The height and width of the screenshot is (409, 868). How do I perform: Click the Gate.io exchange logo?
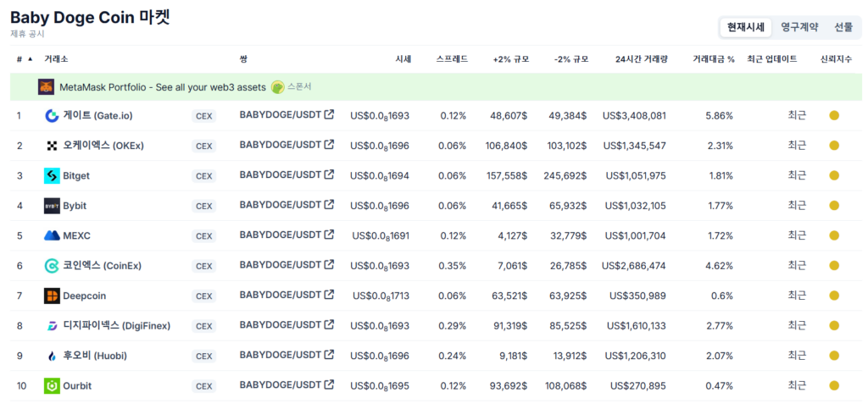[52, 116]
